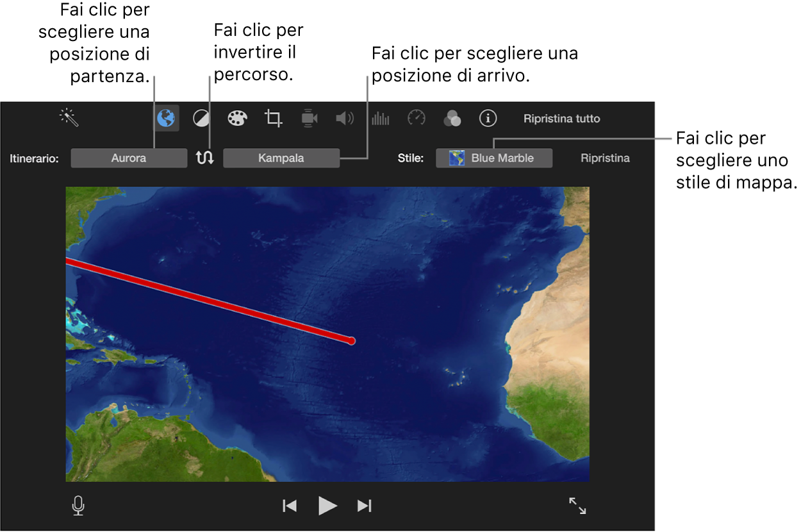Open the speed gauge icon
The image size is (801, 532).
[x=417, y=118]
